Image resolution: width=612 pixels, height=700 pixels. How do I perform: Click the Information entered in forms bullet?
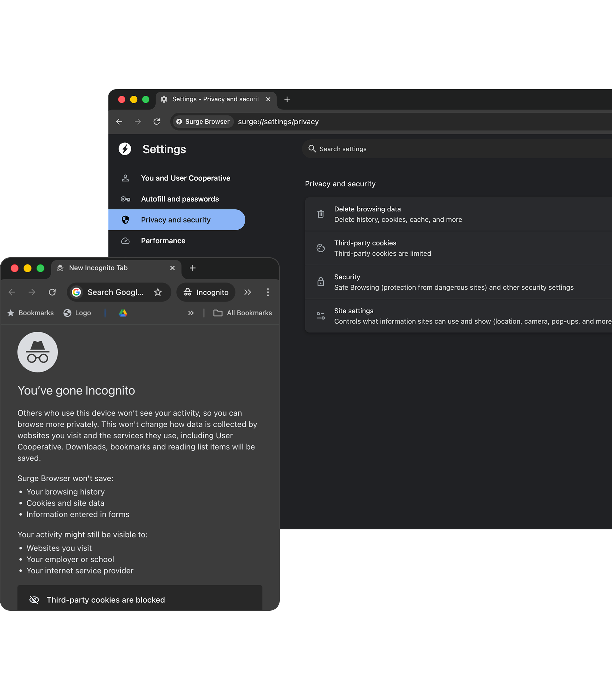pos(78,514)
